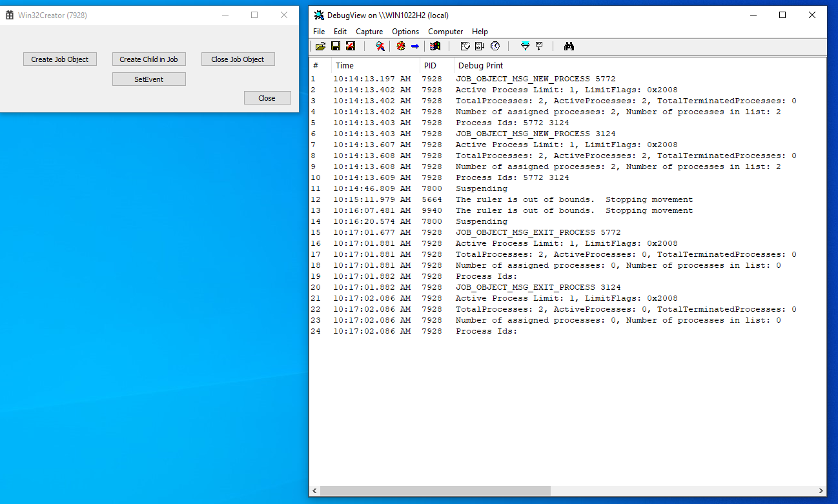The height and width of the screenshot is (504, 838).
Task: Select row 2 Active Process Limit line
Action: click(x=567, y=90)
